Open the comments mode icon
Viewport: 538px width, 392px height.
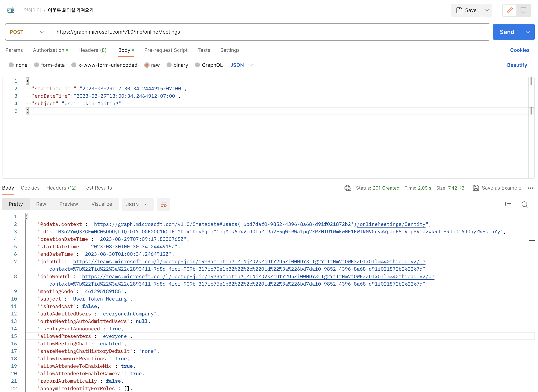(523, 10)
